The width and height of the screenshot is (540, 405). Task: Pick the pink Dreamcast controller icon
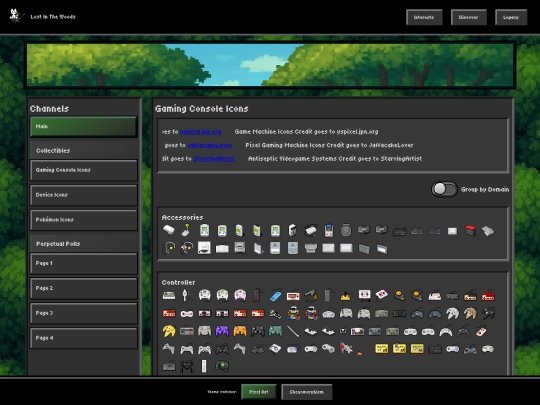(240, 295)
